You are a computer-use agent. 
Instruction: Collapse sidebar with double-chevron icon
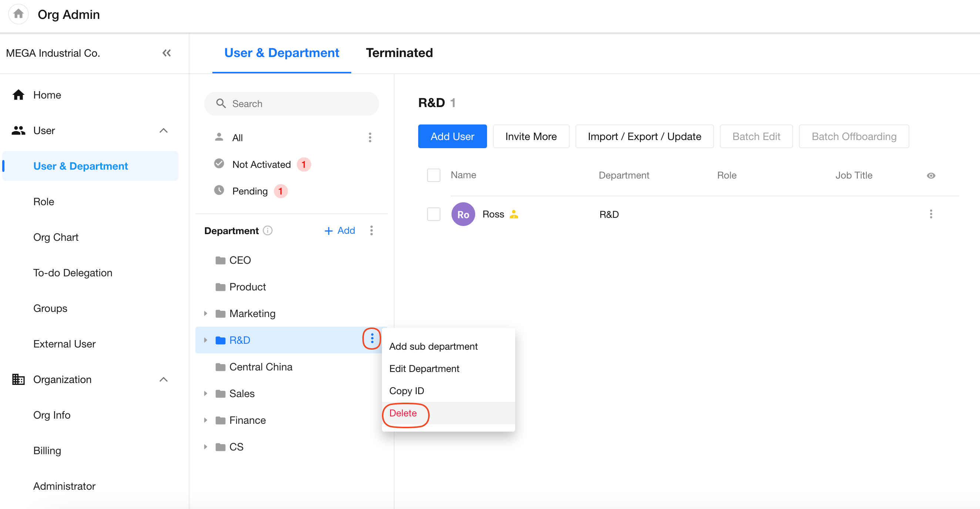pos(166,53)
